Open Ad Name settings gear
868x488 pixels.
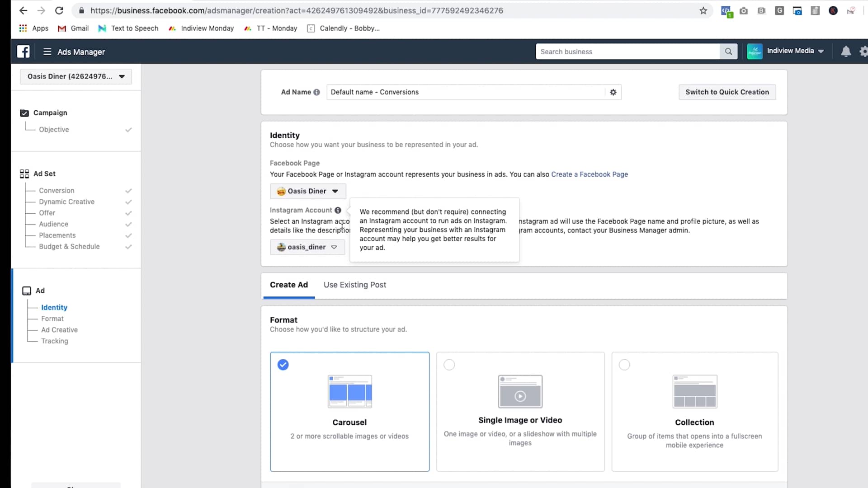613,92
